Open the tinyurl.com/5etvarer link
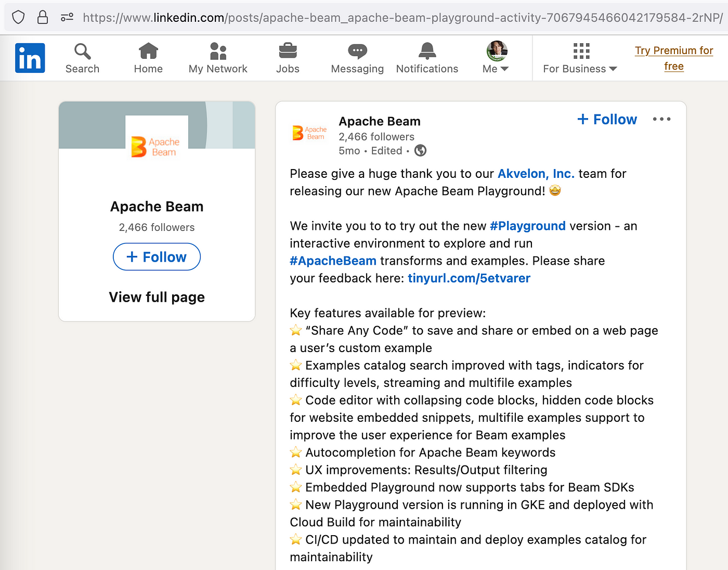Screen dimensions: 728x570 (469, 278)
